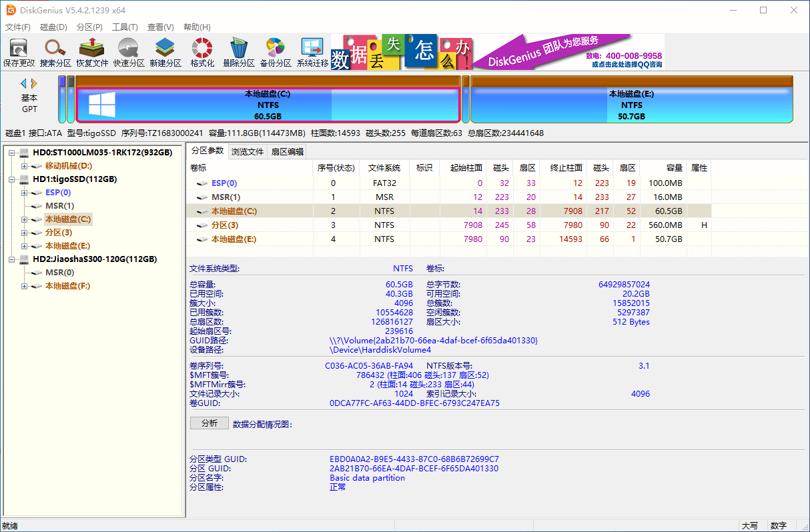Open the 搜索分区 (Search Partitions) tool
This screenshot has height=532, width=810.
[55, 52]
